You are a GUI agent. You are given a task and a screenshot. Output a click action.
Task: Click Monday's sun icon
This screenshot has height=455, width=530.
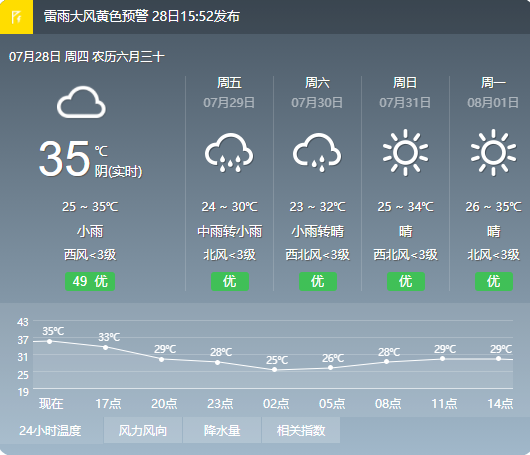tap(493, 152)
